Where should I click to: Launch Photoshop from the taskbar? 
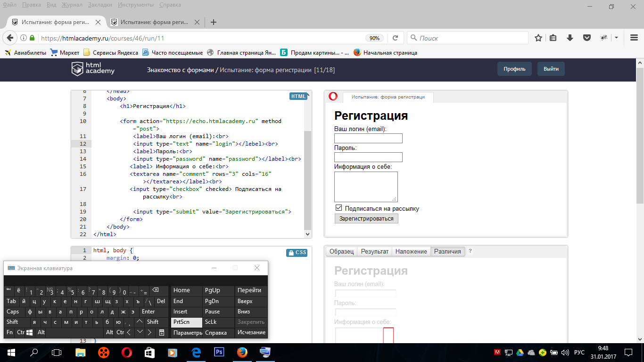coord(219,352)
